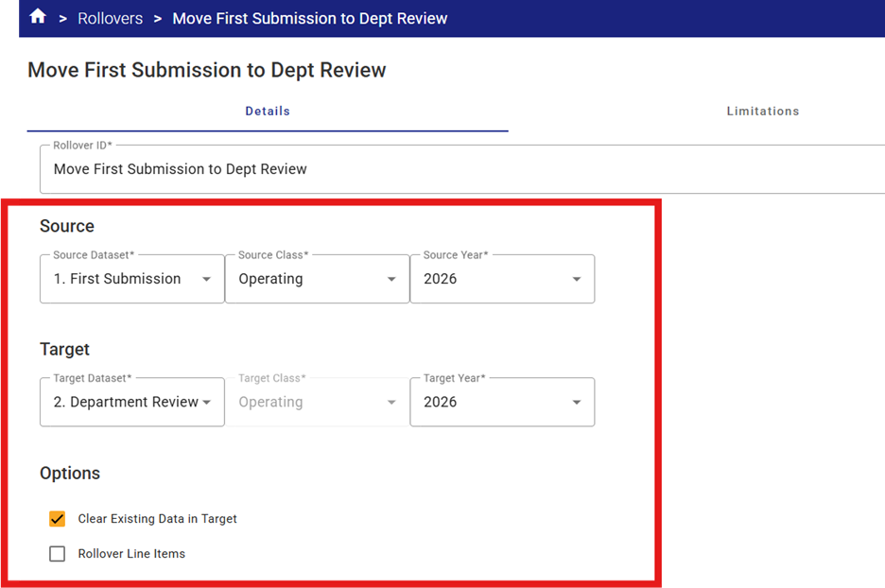
Task: Click into the Rollover ID text field
Action: click(x=454, y=169)
